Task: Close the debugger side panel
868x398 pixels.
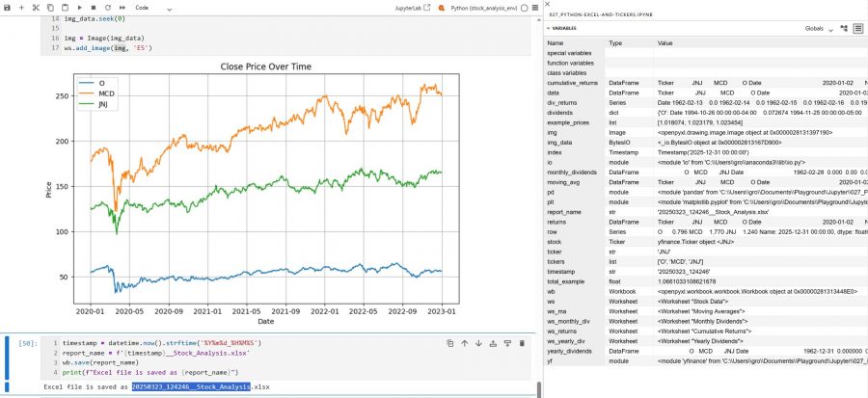Action: [x=548, y=4]
